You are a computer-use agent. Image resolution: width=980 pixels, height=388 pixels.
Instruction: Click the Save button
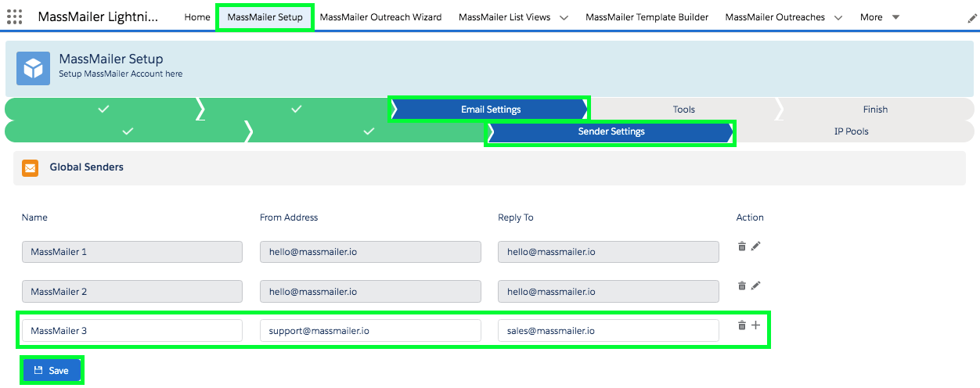52,371
